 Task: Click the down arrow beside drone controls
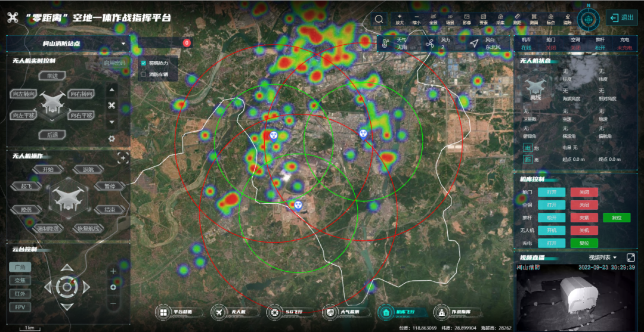coord(112,122)
